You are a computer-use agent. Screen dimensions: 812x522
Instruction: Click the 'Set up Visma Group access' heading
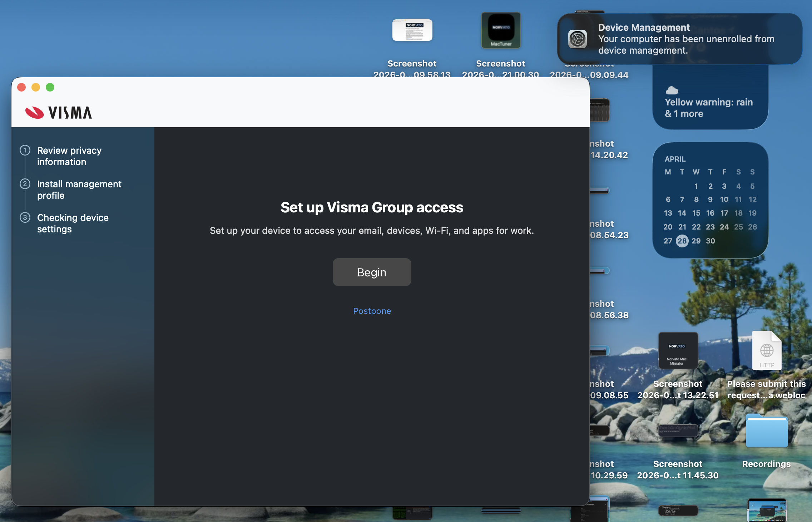[372, 207]
